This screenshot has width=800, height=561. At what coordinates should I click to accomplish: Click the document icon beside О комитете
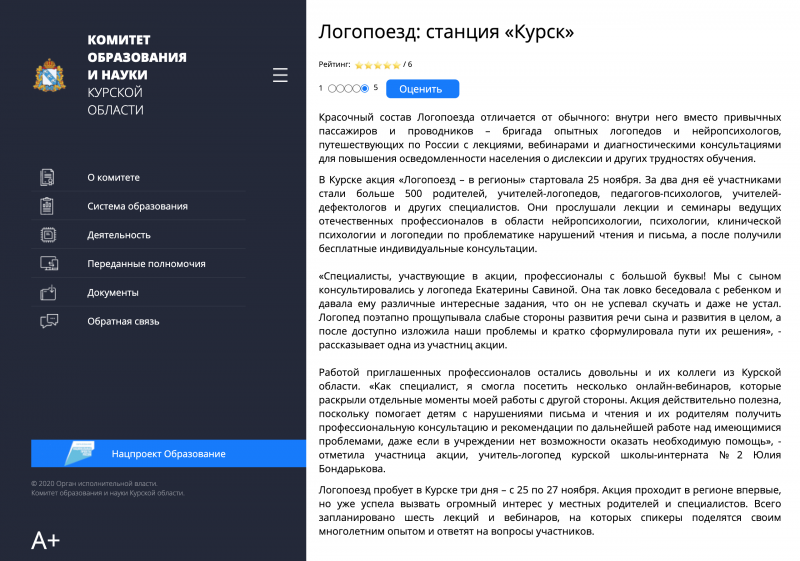point(47,177)
